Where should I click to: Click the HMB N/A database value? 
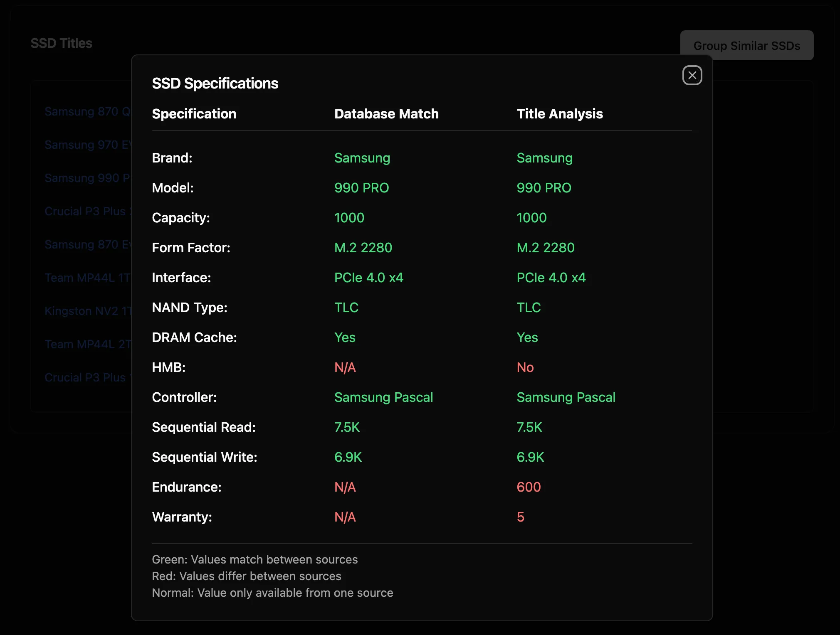[x=345, y=367]
